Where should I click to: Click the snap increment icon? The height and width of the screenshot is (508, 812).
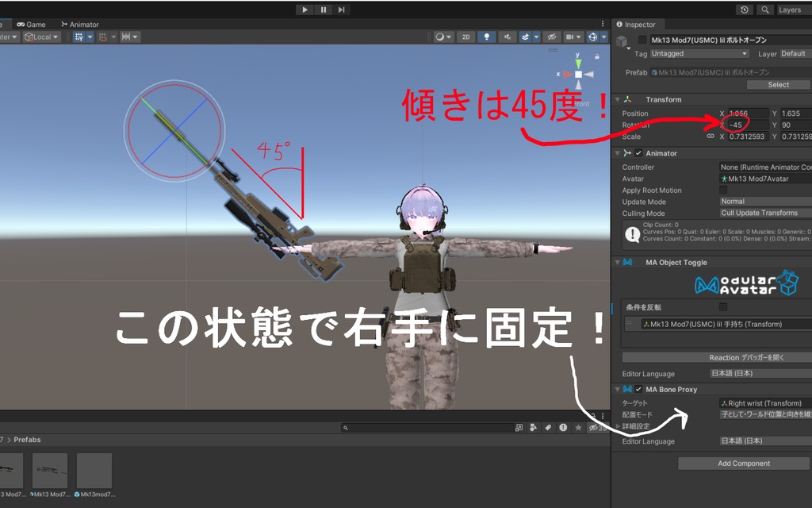(102, 37)
